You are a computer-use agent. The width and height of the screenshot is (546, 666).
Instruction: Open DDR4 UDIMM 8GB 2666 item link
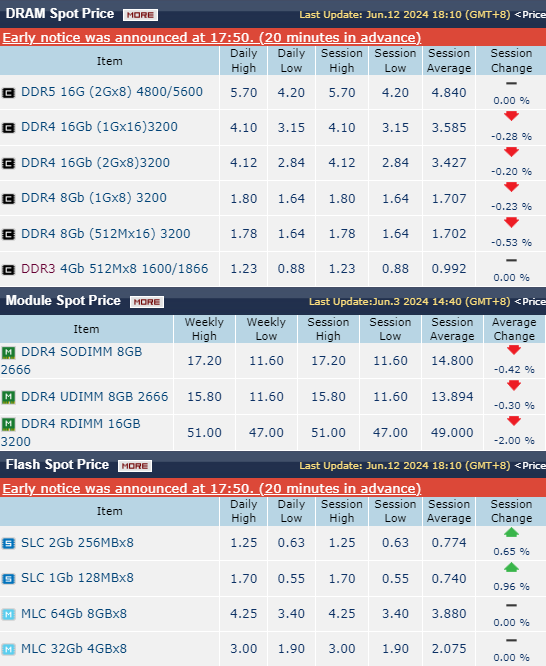coord(94,397)
